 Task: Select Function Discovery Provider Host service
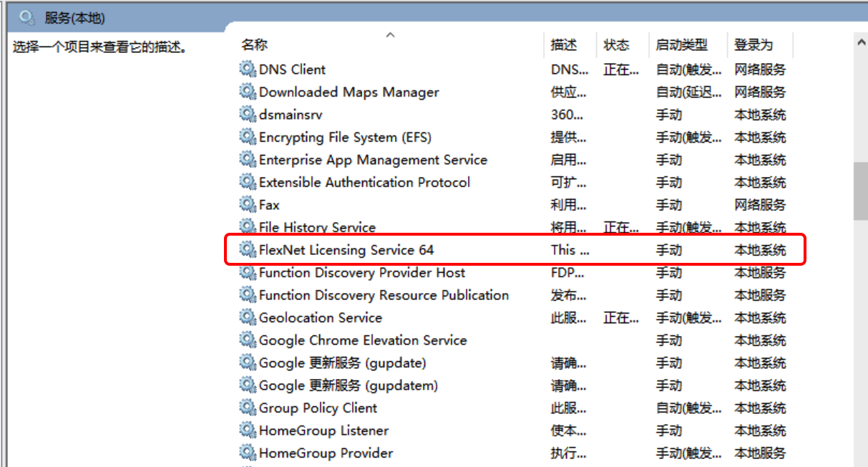(x=361, y=272)
